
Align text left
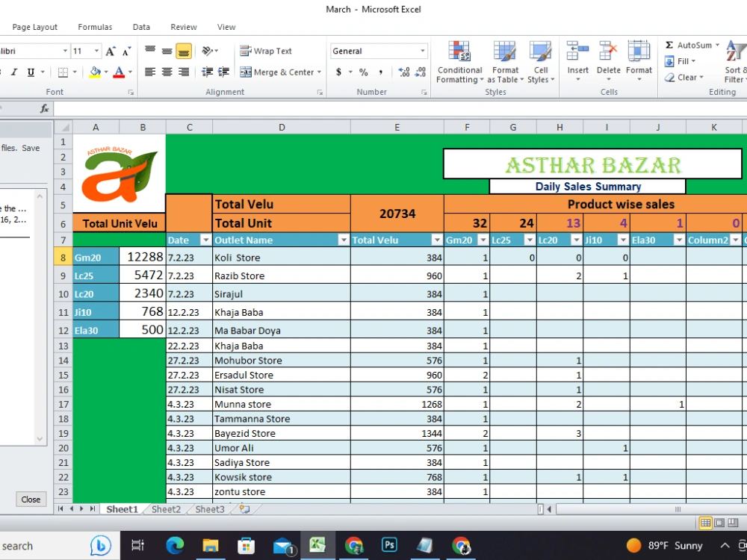coord(150,72)
